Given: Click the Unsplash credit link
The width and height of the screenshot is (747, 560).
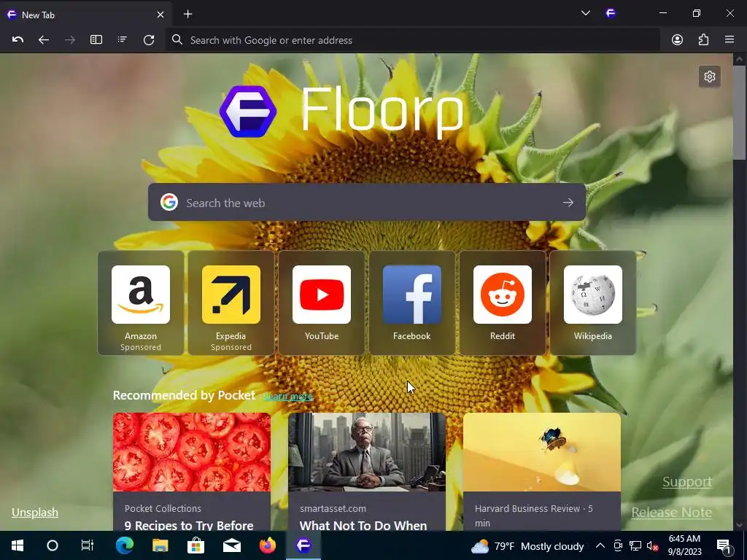Looking at the screenshot, I should coord(35,513).
